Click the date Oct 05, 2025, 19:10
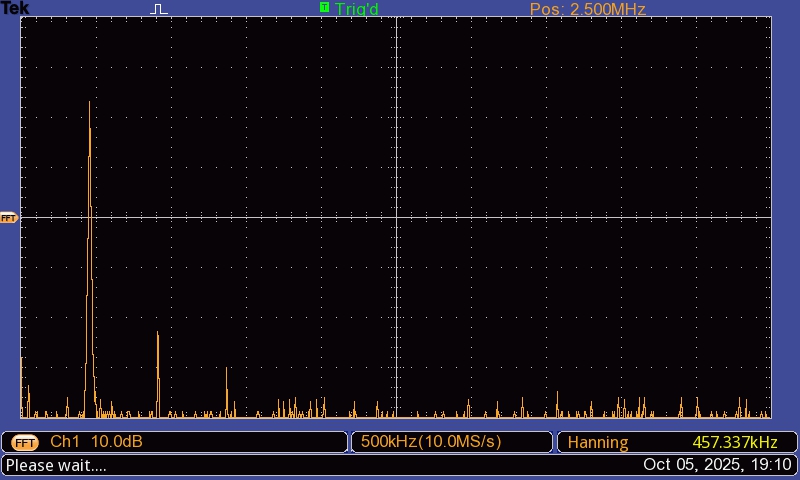This screenshot has height=480, width=800. point(717,465)
